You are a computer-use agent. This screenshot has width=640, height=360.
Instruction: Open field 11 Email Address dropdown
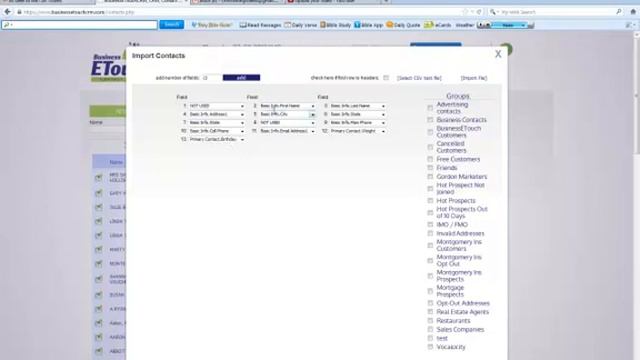click(287, 131)
